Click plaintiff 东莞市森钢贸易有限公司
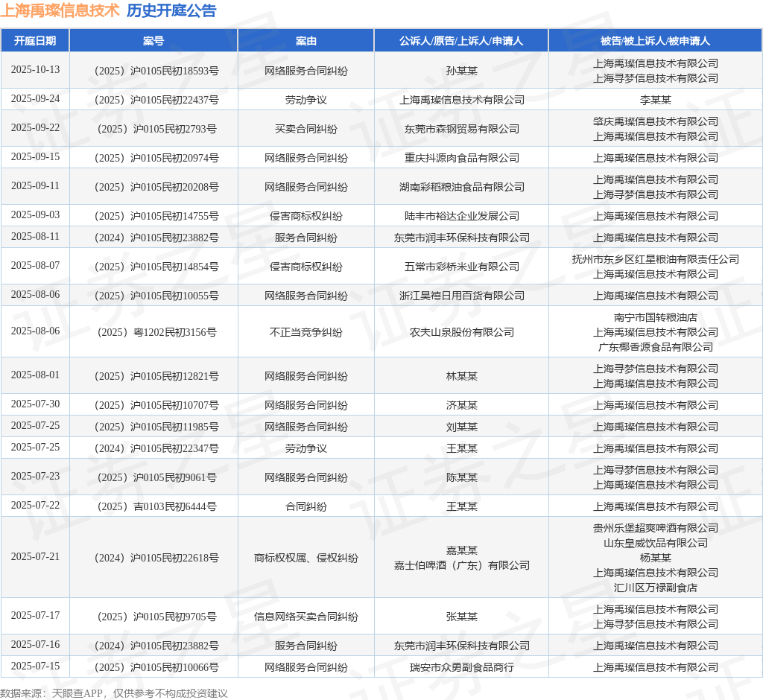Image resolution: width=763 pixels, height=700 pixels. (461, 129)
